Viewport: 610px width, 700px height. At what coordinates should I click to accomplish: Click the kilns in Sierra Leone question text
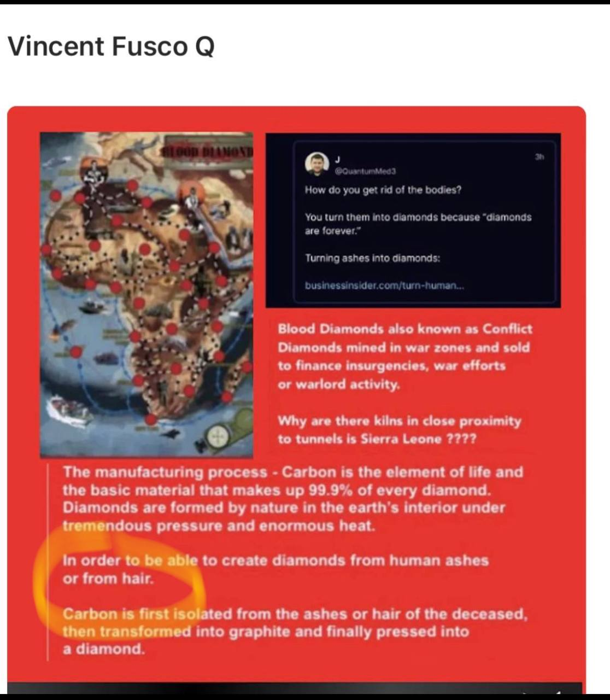(x=400, y=430)
